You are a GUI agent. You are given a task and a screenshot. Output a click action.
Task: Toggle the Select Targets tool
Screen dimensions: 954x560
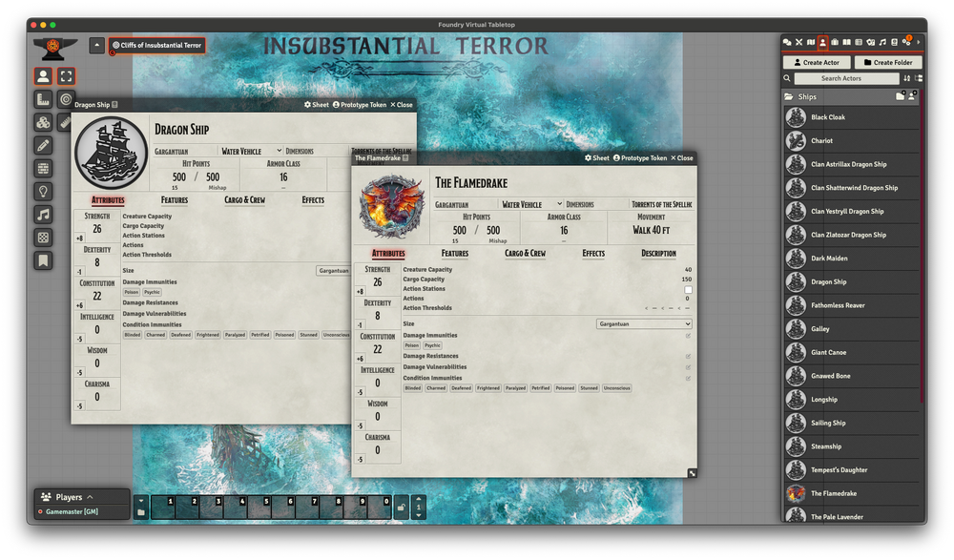66,99
